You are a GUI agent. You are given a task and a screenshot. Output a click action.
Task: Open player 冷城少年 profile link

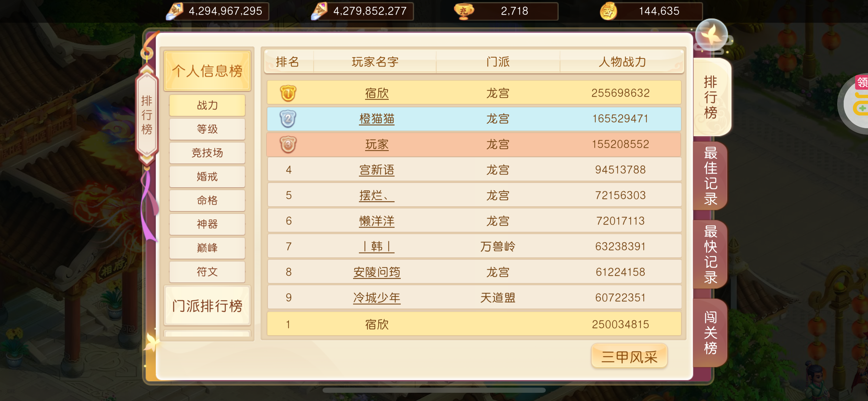[376, 297]
